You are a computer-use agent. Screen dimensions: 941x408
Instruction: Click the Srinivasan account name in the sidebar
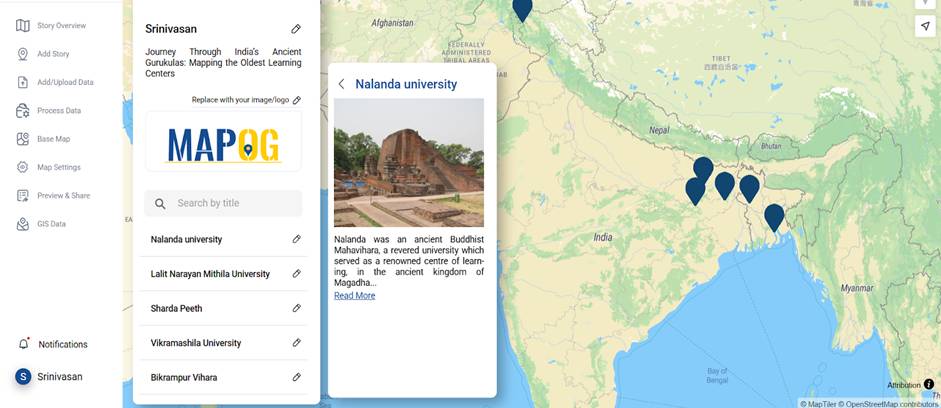click(60, 377)
